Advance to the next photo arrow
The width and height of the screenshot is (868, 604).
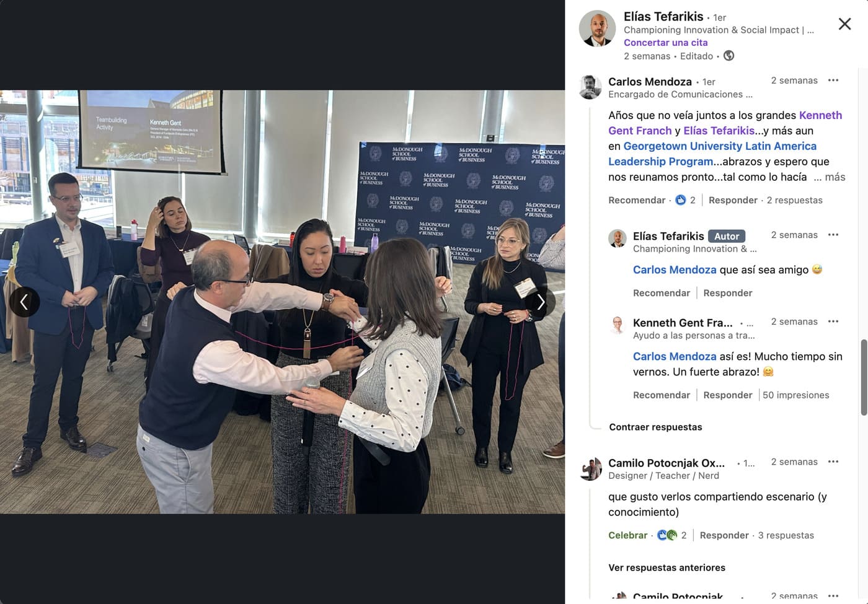coord(541,302)
